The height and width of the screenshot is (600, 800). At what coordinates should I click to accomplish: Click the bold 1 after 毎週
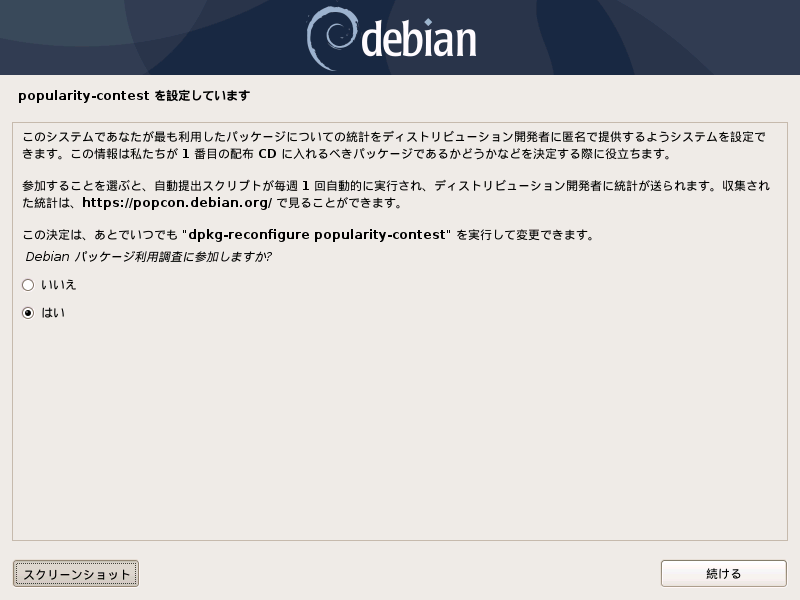pyautogui.click(x=306, y=186)
